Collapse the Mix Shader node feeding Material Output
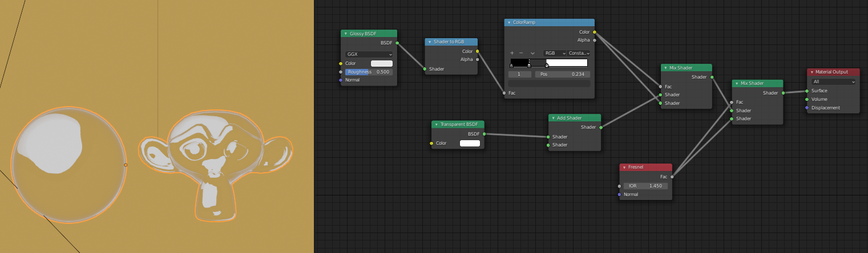Screen dimensions: 868x253 click(x=737, y=84)
